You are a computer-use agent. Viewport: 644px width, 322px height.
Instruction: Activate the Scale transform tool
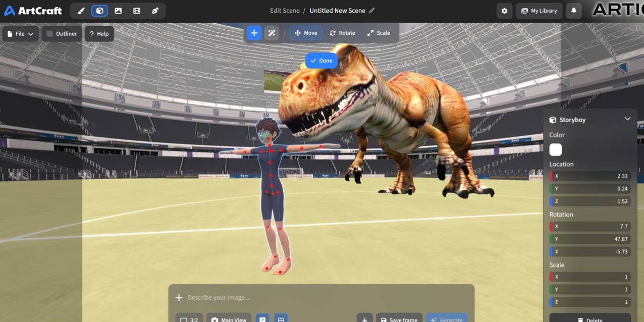(x=379, y=33)
